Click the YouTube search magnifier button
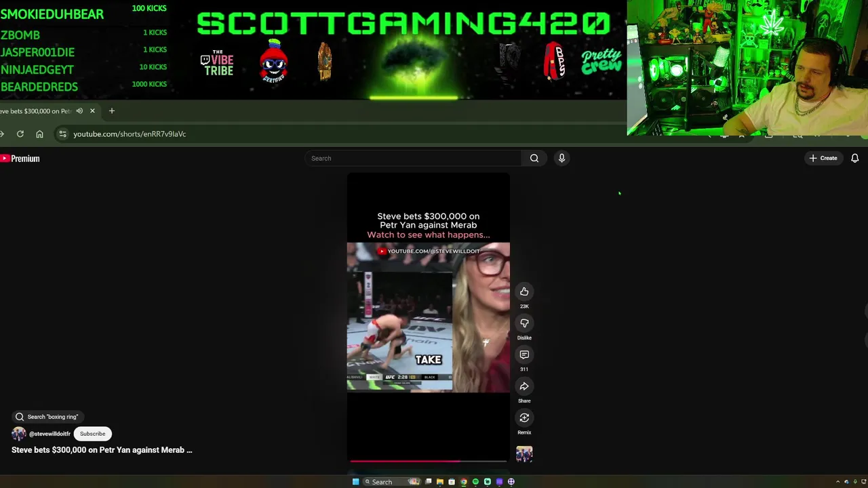Viewport: 868px width, 488px height. pyautogui.click(x=534, y=158)
